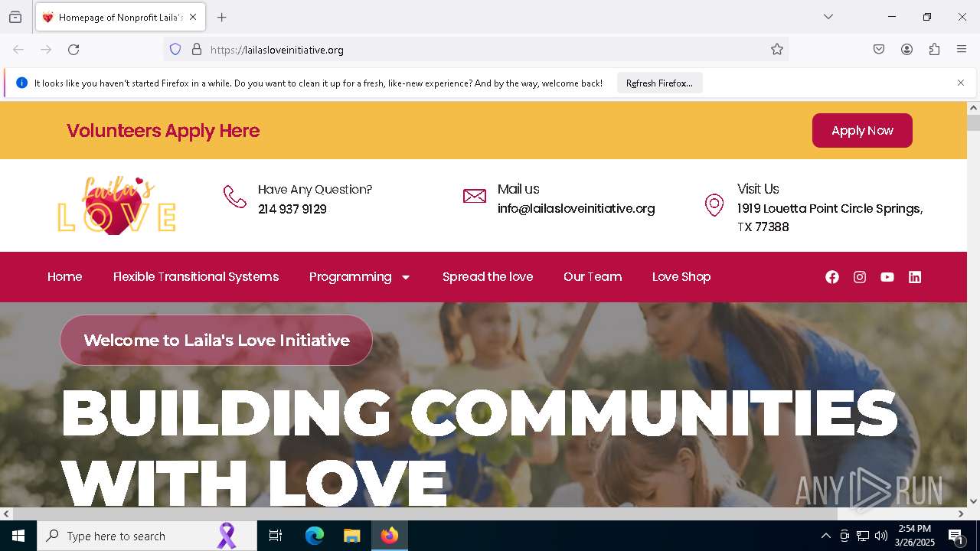Open the Love Shop menu item
This screenshot has height=551, width=980.
(x=681, y=277)
